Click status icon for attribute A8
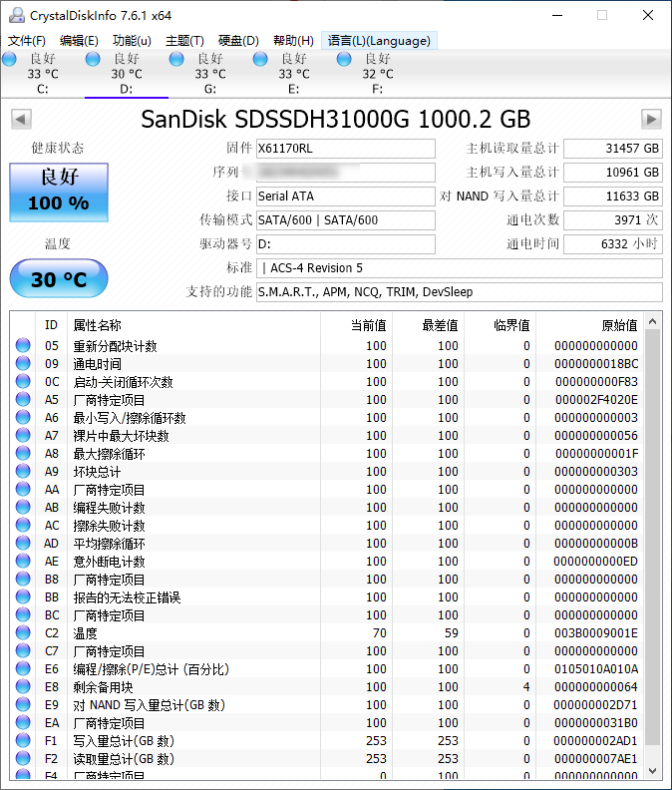Screen dimensions: 672x790 23,453
